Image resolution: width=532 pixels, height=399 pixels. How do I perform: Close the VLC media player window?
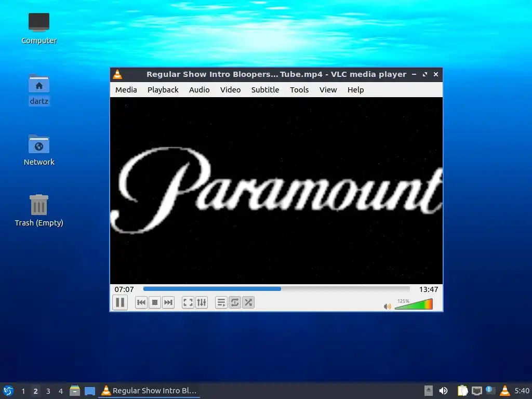coord(436,74)
